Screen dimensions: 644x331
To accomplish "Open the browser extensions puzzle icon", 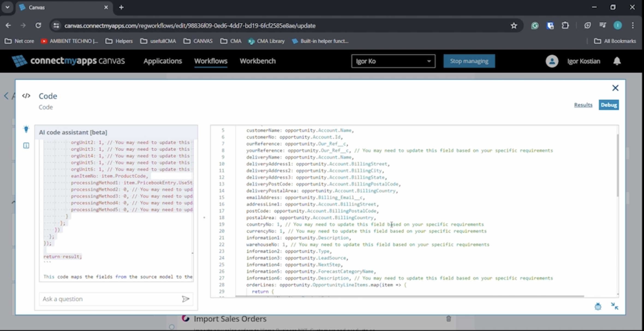I will (x=565, y=26).
